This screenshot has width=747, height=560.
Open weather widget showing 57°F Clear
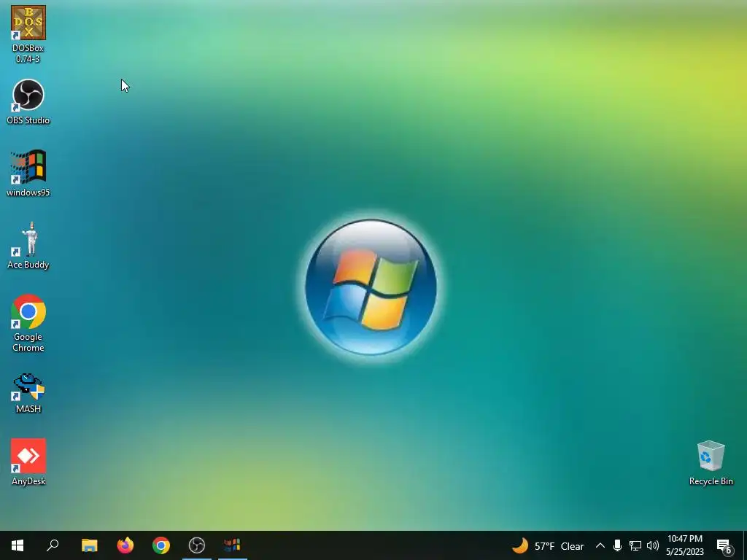coord(548,545)
